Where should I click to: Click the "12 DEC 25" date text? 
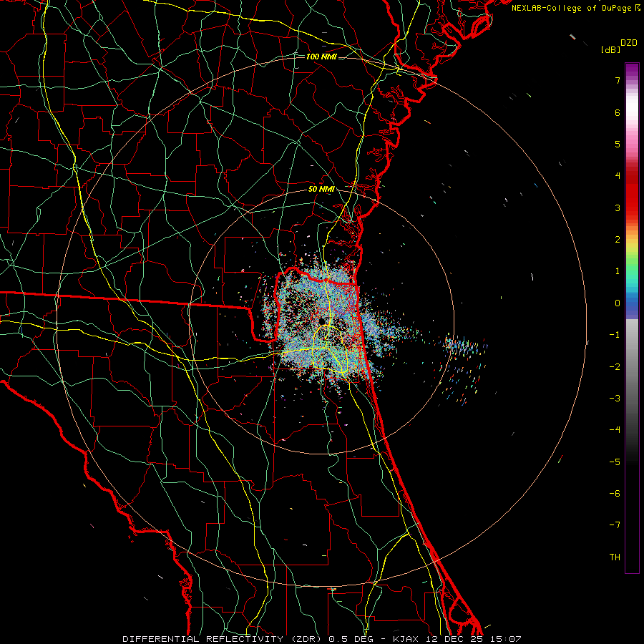[x=453, y=639]
